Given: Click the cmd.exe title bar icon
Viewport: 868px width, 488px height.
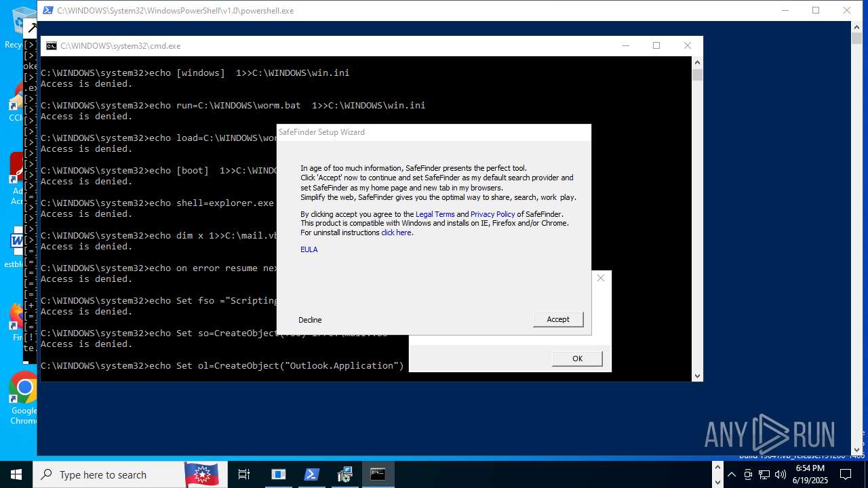Looking at the screenshot, I should coord(51,46).
